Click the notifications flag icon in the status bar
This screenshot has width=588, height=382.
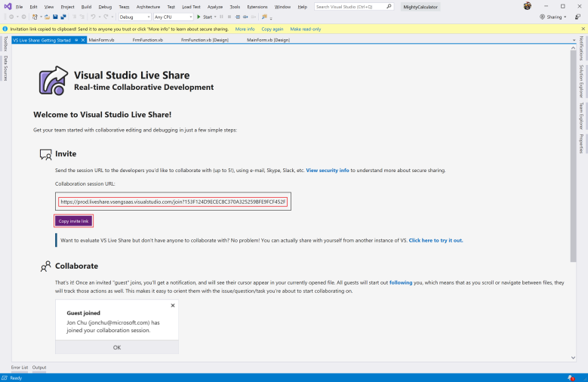[571, 378]
